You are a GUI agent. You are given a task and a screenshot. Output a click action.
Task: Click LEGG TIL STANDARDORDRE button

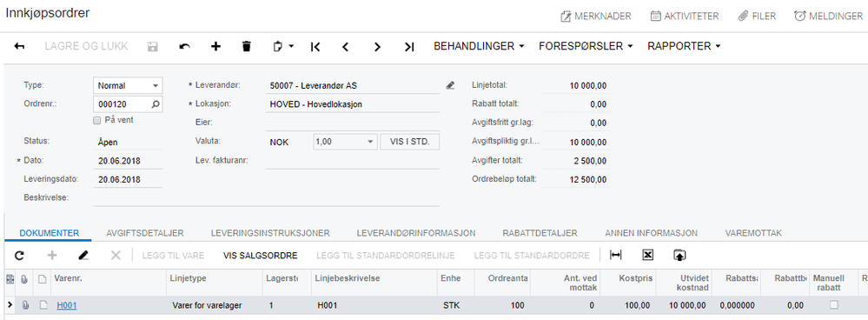(532, 256)
